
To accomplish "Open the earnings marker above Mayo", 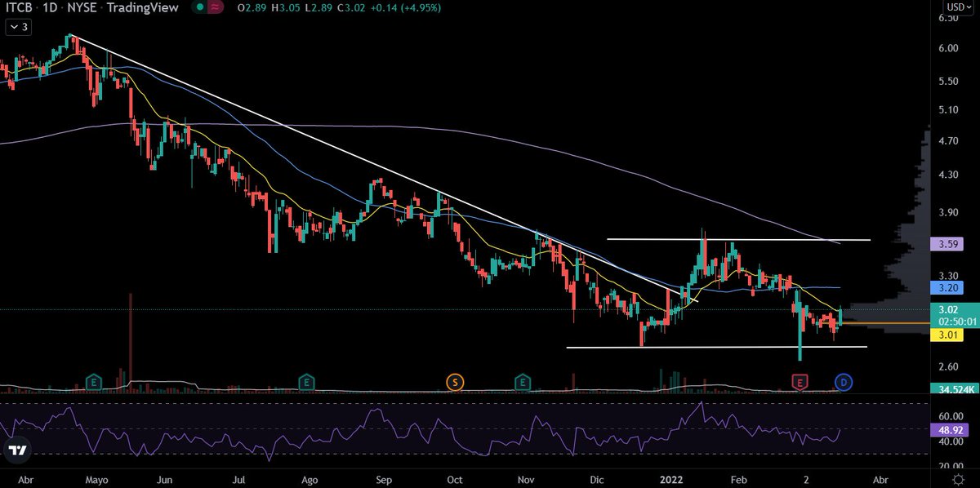I will (94, 381).
